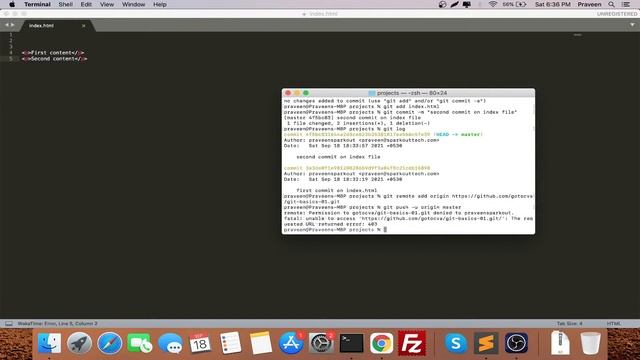This screenshot has width=640, height=360.
Task: Click 'first commit on index.html' message
Action: (336, 191)
